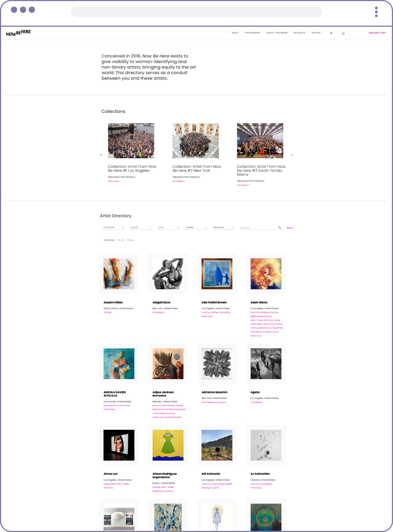Open Adah Glenn artwork thumbnail

266,274
